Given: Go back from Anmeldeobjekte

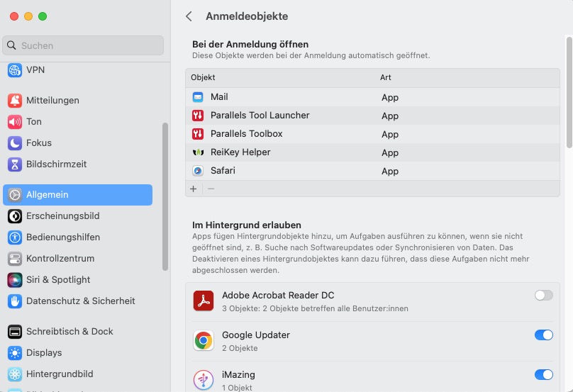Looking at the screenshot, I should [x=189, y=16].
